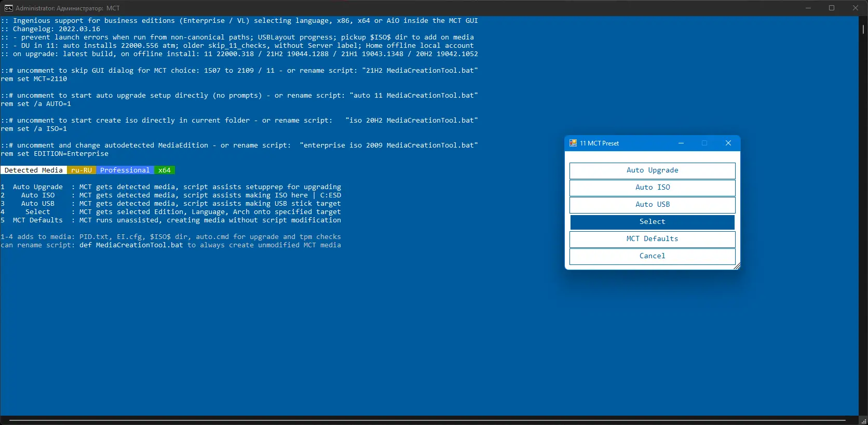The height and width of the screenshot is (425, 868).
Task: Click console list row "1 Auto Upgrade"
Action: (171, 187)
